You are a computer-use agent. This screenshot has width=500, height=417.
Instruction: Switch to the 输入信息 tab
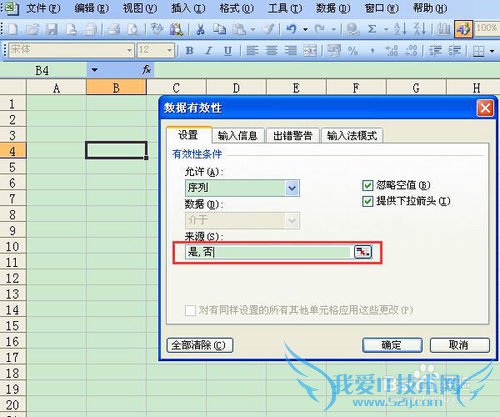coord(238,136)
